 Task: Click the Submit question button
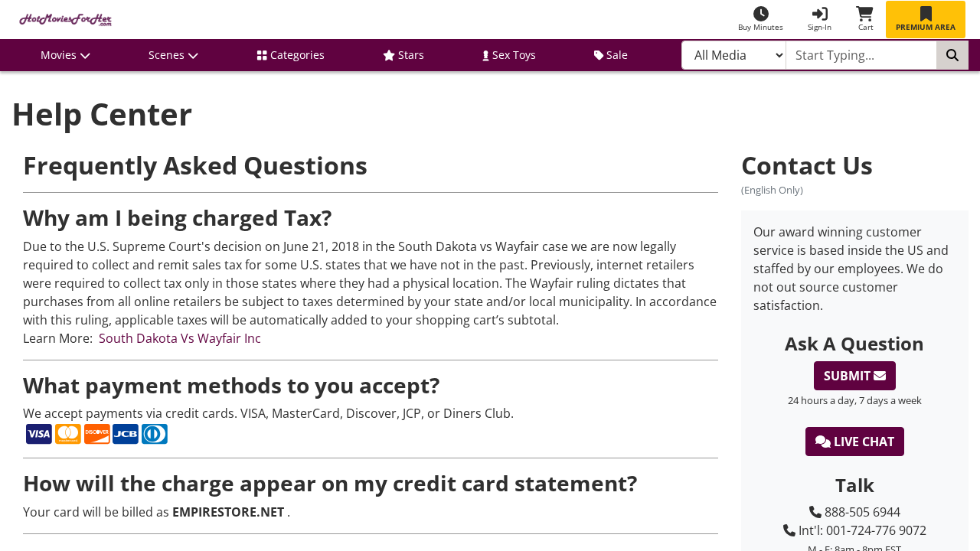(x=854, y=376)
